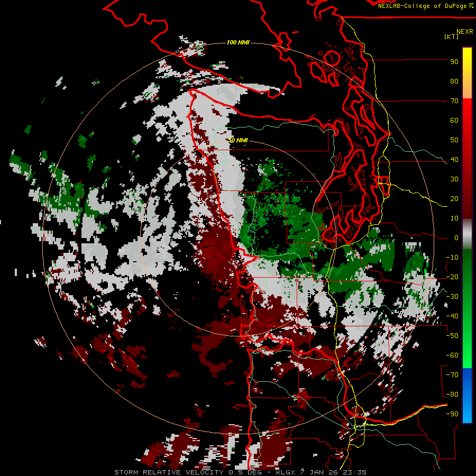The height and width of the screenshot is (476, 476).
Task: Click the 40 value on the velocity scale
Action: pos(454,160)
